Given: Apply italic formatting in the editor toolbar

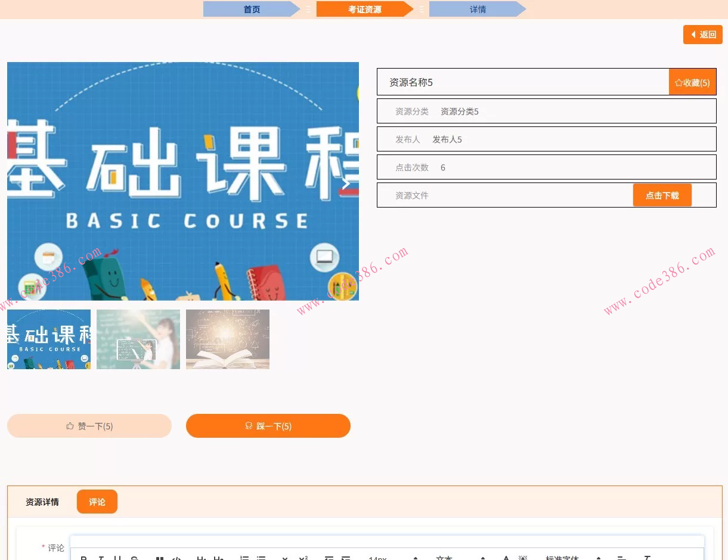Looking at the screenshot, I should pyautogui.click(x=101, y=558).
